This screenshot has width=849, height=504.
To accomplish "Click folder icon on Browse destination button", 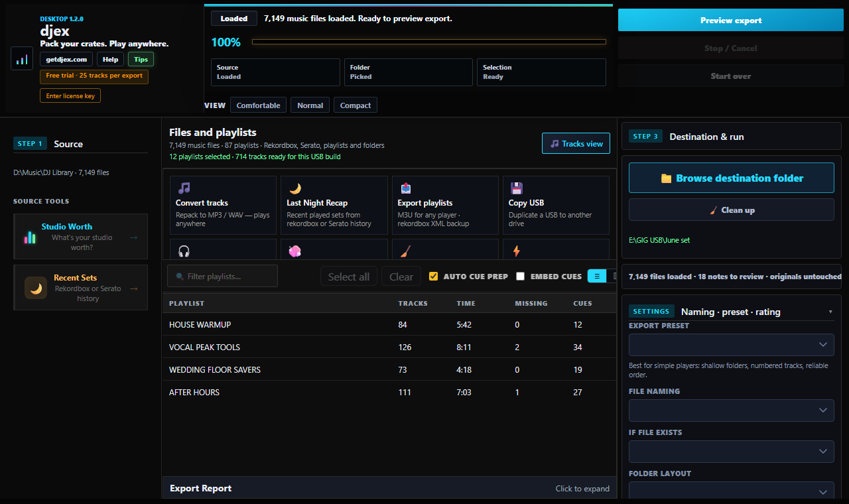I will (667, 178).
